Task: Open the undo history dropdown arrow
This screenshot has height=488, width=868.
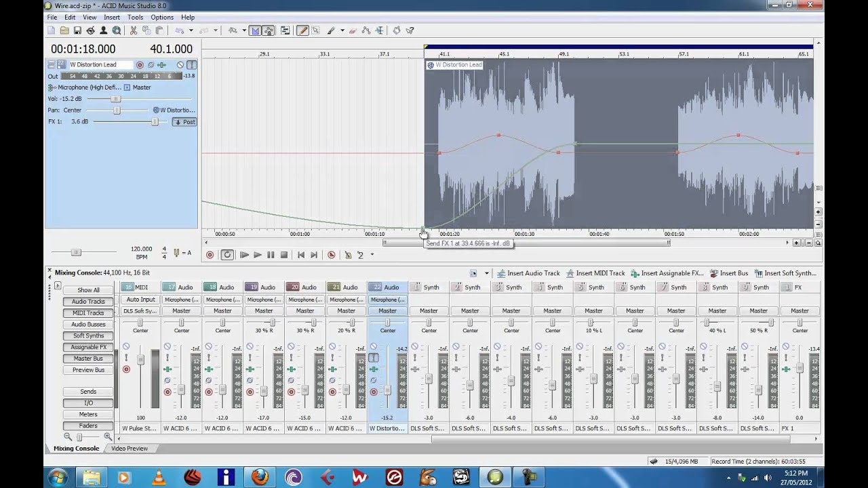Action: (x=191, y=30)
